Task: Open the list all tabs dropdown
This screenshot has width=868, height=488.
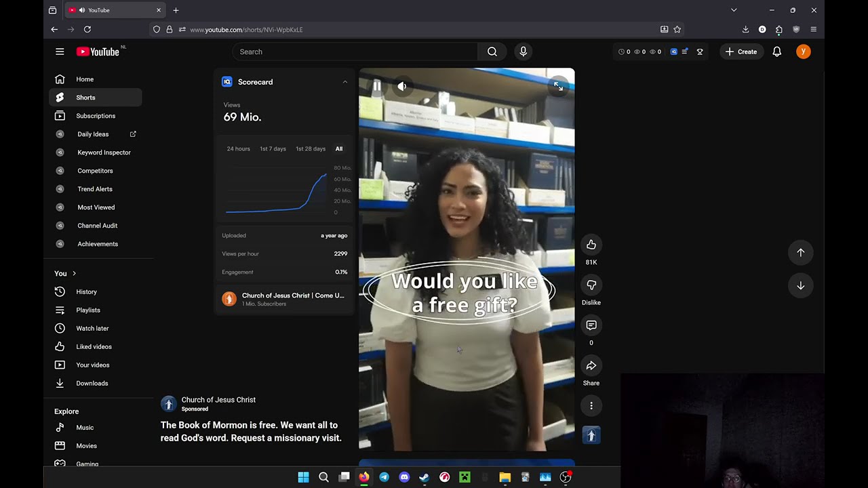Action: (x=734, y=10)
